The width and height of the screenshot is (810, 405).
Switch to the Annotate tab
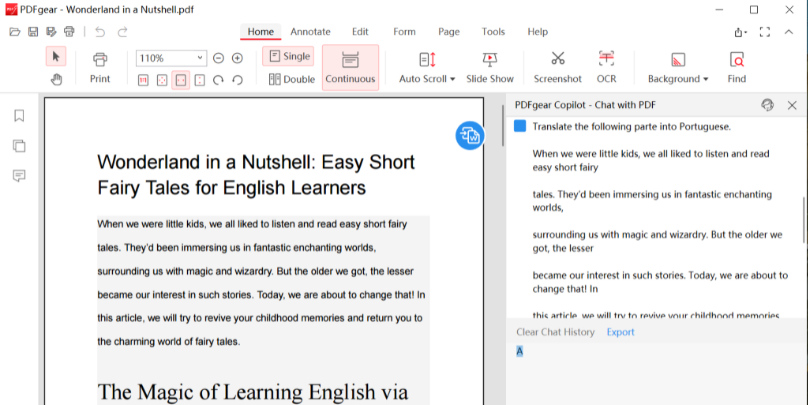pyautogui.click(x=310, y=32)
